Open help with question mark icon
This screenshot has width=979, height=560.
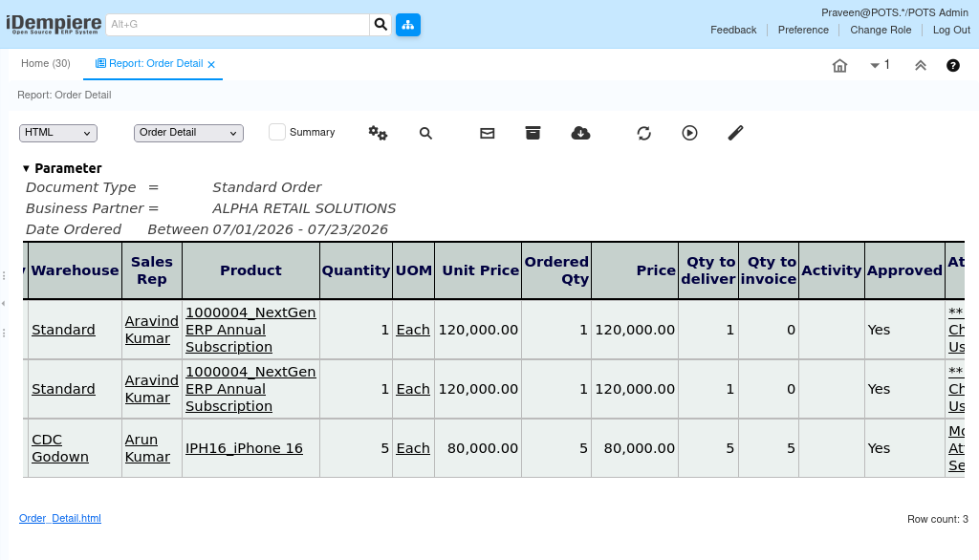tap(953, 66)
